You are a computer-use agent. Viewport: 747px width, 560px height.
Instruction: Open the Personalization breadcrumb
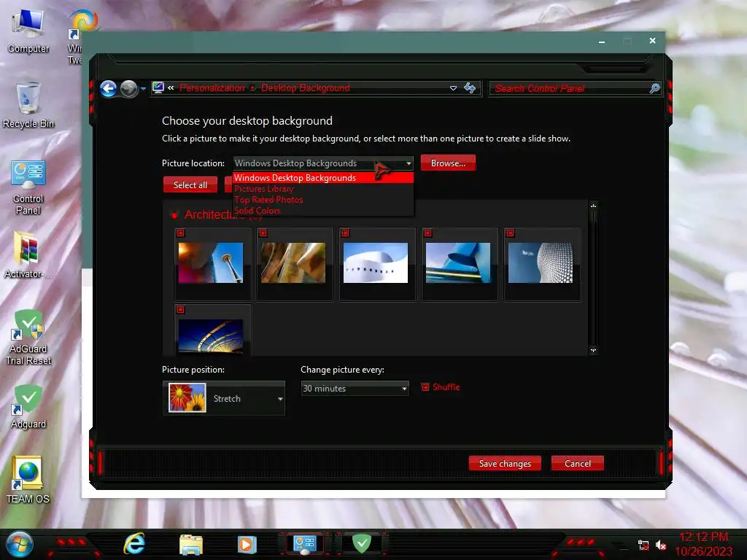tap(212, 87)
